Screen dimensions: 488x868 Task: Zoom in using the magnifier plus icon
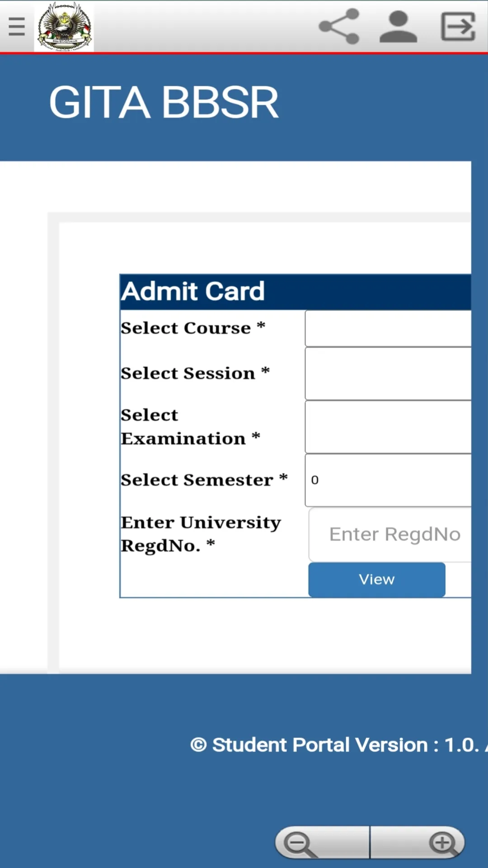coord(443,842)
